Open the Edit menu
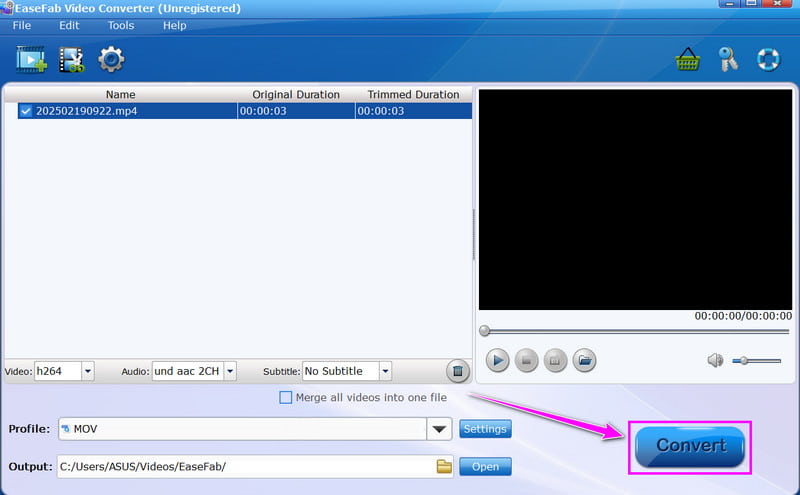This screenshot has height=495, width=800. 69,26
